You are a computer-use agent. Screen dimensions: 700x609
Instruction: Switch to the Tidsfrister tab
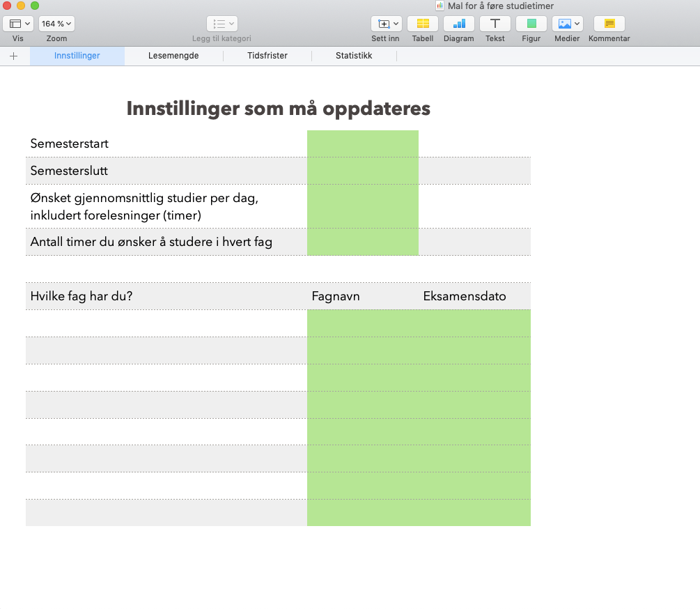coord(267,56)
